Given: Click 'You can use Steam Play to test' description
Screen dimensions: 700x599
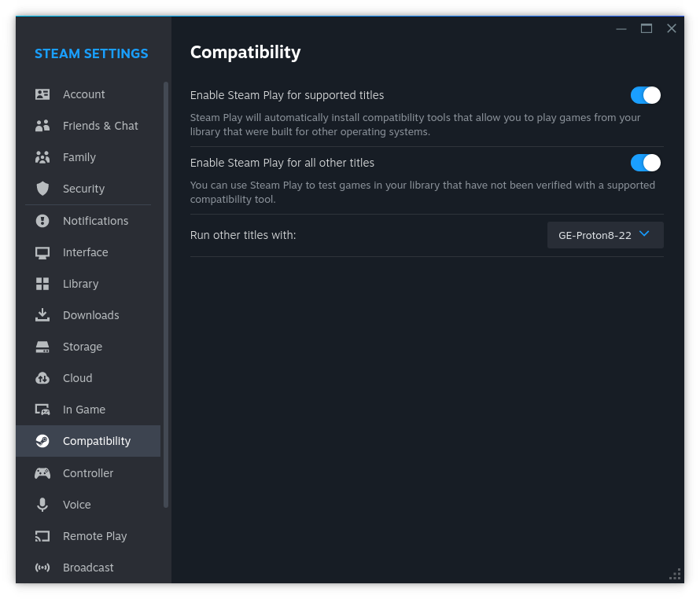Looking at the screenshot, I should pos(422,192).
